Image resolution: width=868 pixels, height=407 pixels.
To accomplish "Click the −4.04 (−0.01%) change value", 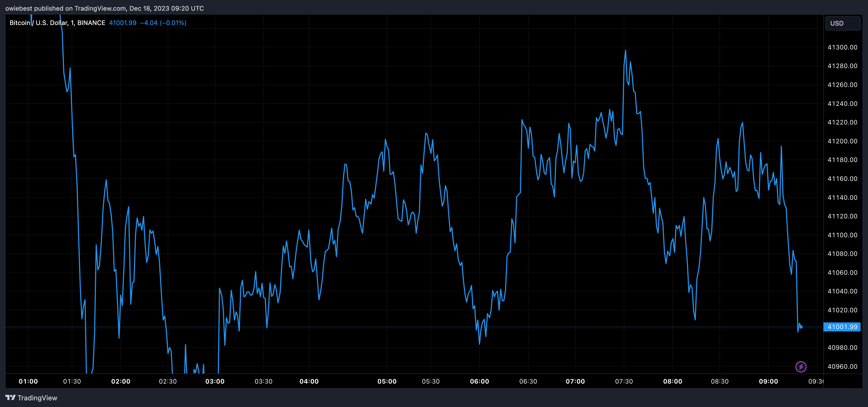I will click(163, 23).
